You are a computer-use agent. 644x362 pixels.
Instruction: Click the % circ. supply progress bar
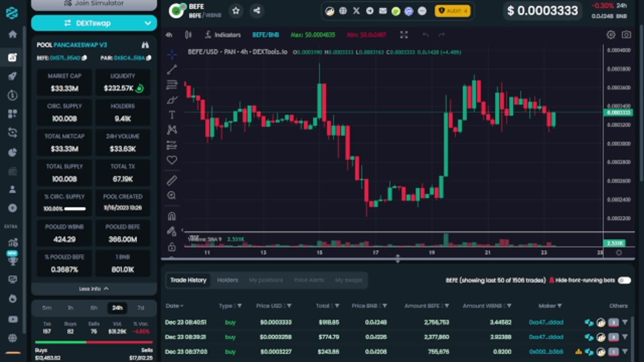coord(75,209)
